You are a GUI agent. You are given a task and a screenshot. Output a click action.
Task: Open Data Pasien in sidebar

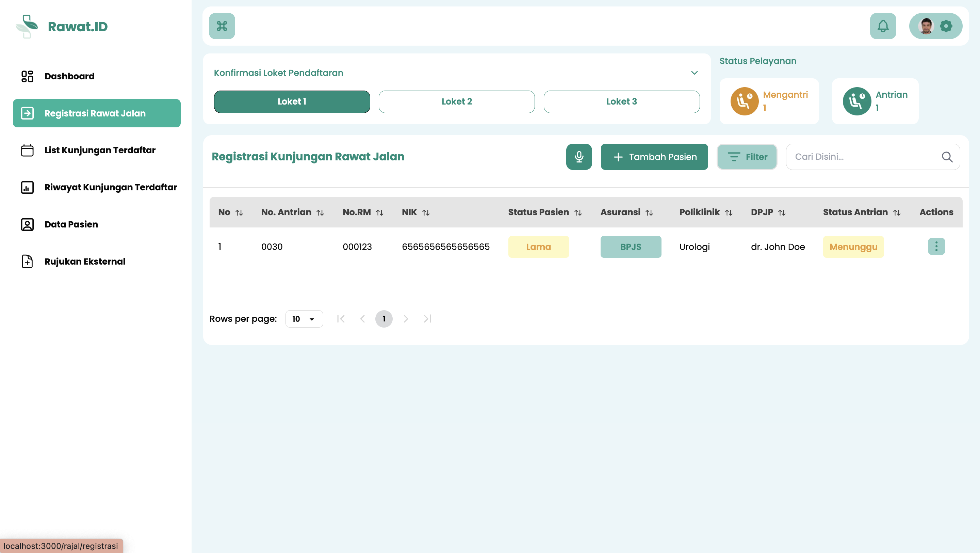[x=71, y=224]
